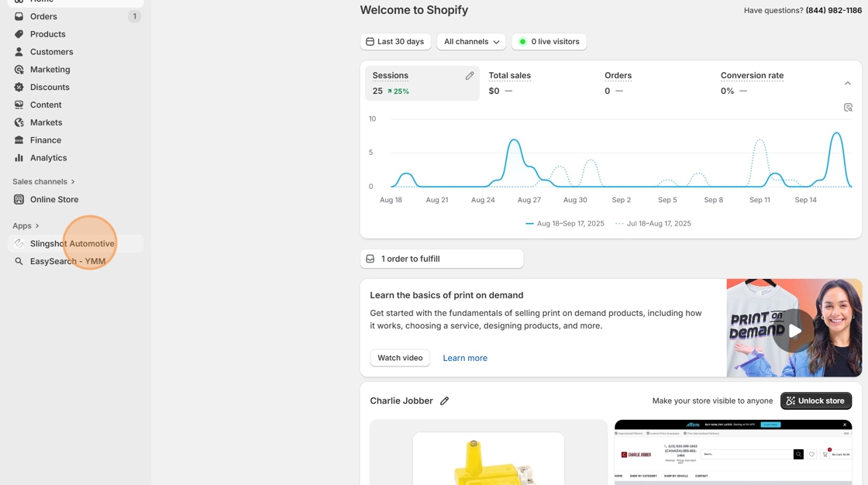The height and width of the screenshot is (485, 868).
Task: Click the Discounts badge icon
Action: click(19, 87)
